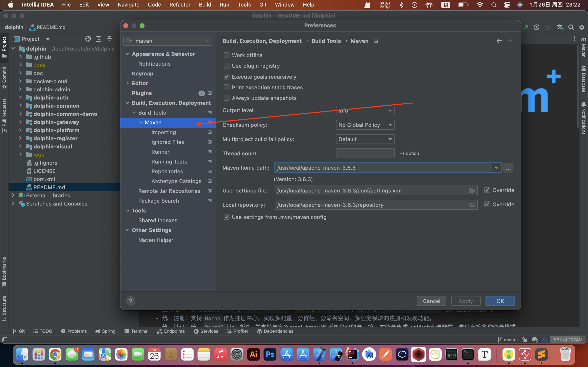588x367 pixels.
Task: Select Importing under Maven settings
Action: pyautogui.click(x=163, y=132)
